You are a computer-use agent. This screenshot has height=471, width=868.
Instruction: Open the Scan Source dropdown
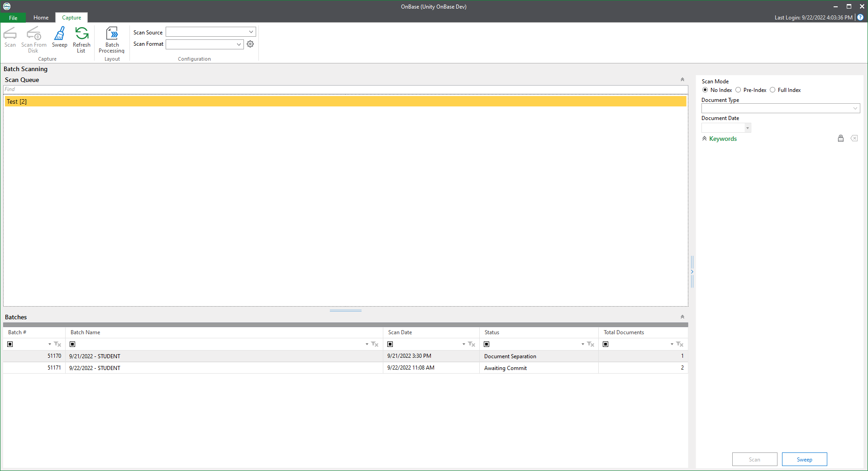click(x=250, y=32)
